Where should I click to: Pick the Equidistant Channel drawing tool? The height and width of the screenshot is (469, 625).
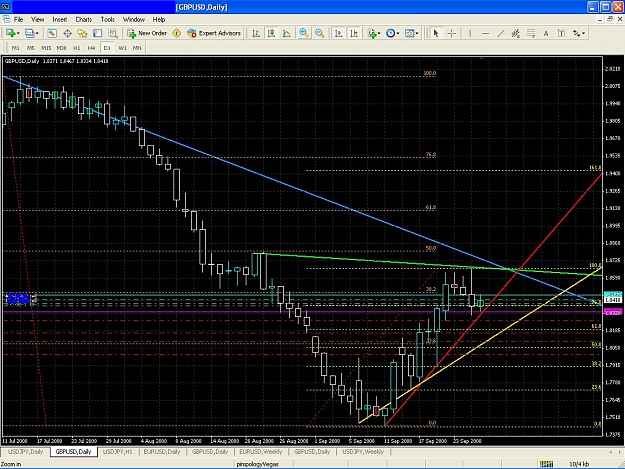(x=516, y=33)
